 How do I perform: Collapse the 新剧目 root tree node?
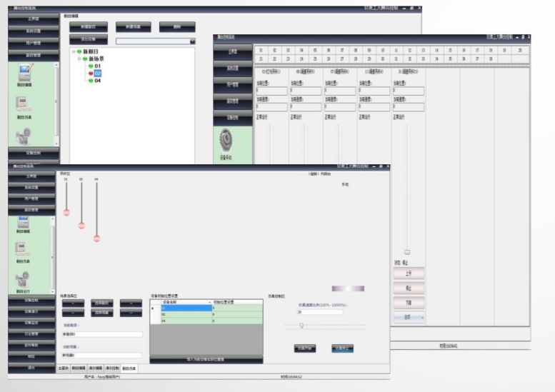(x=74, y=52)
